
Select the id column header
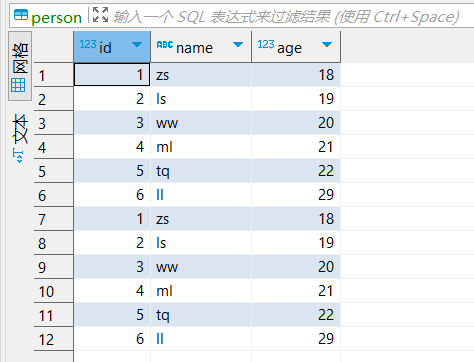(x=112, y=47)
